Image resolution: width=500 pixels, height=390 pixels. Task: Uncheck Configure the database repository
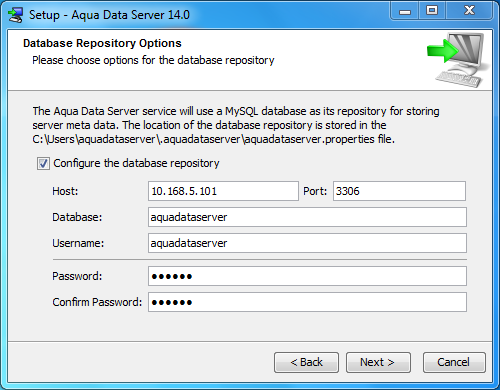(x=43, y=164)
